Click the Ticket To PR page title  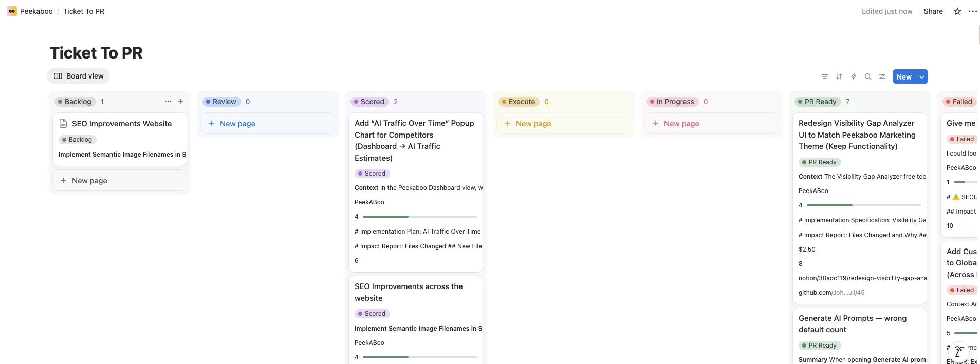[96, 53]
